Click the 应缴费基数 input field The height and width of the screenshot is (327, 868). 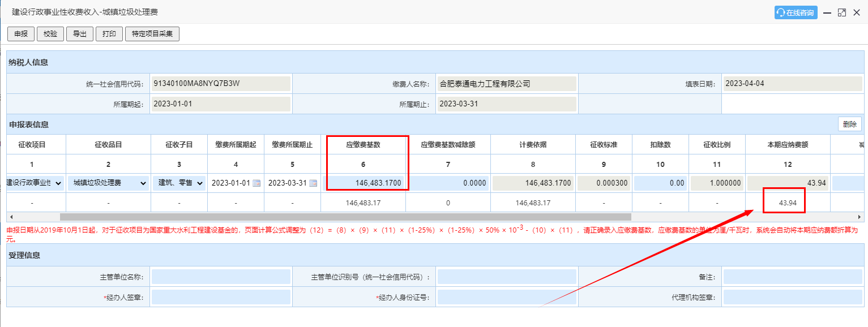pos(364,183)
